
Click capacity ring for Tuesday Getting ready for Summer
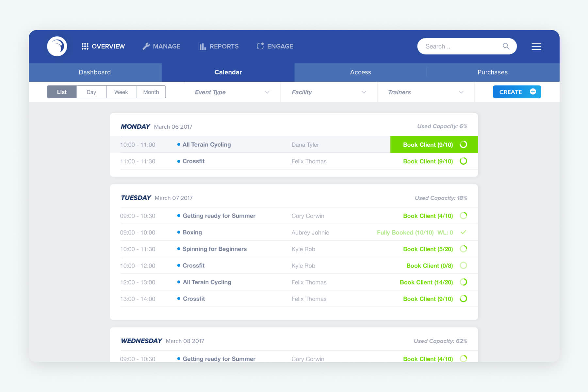point(463,216)
